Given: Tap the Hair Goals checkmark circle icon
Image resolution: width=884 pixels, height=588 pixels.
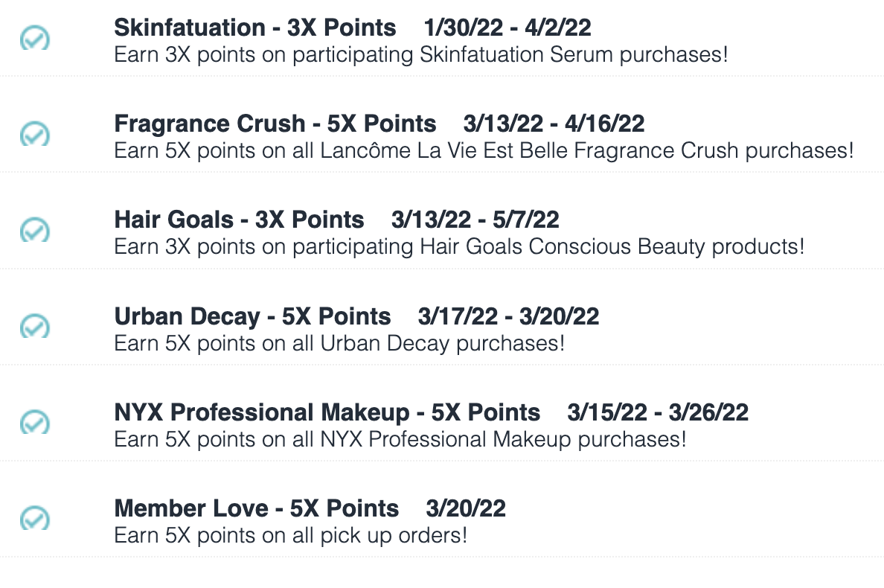Looking at the screenshot, I should [x=35, y=230].
